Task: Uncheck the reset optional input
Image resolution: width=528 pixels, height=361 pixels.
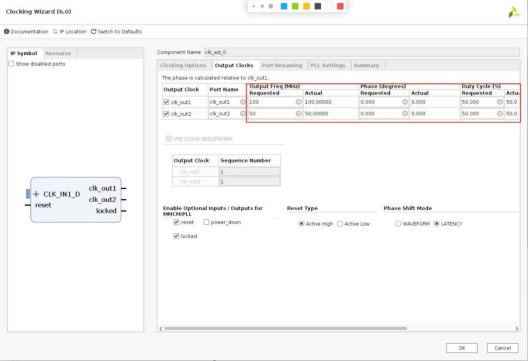Action: [x=176, y=222]
